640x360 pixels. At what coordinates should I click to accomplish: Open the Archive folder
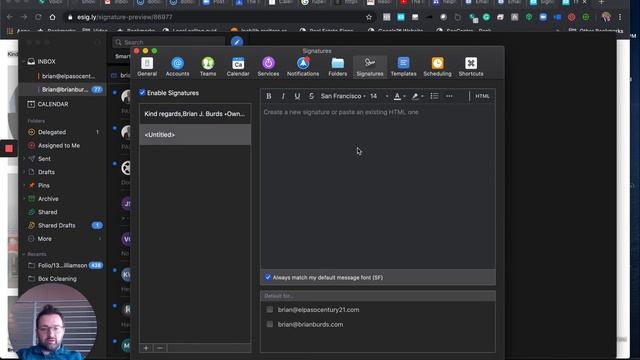[x=48, y=199]
